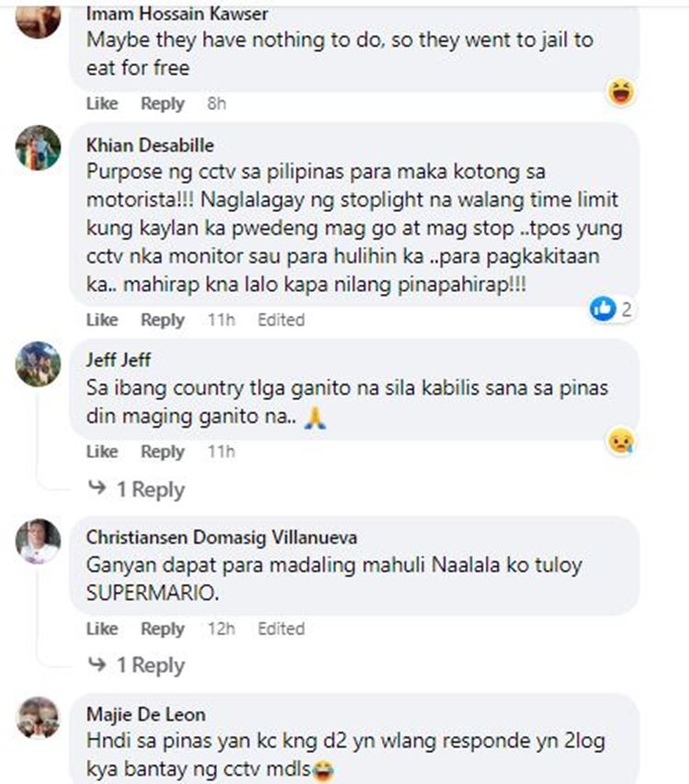689x784 pixels.
Task: Reply to Imam Hossain Kawser's comment
Action: 163,104
